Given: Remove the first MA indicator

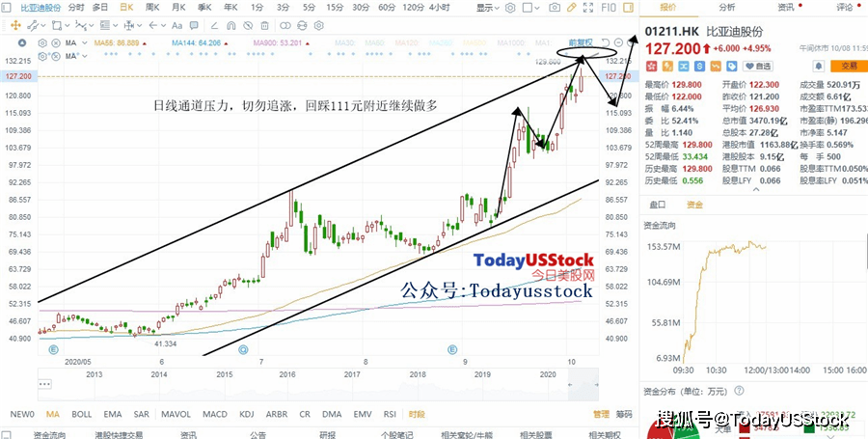Looking at the screenshot, I should tap(56, 43).
